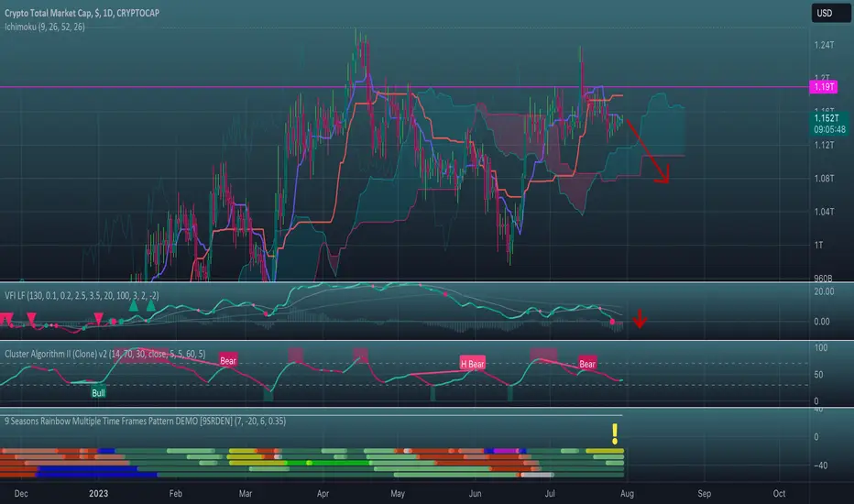Viewport: 854px width, 504px height.
Task: Click the yellow exclamation mark in Rainbow pane
Action: coord(615,434)
